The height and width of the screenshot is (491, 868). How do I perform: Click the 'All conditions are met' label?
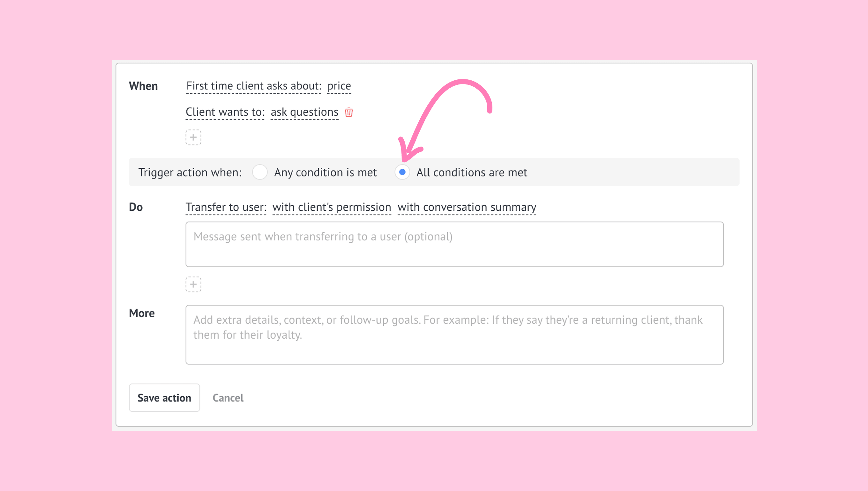471,173
